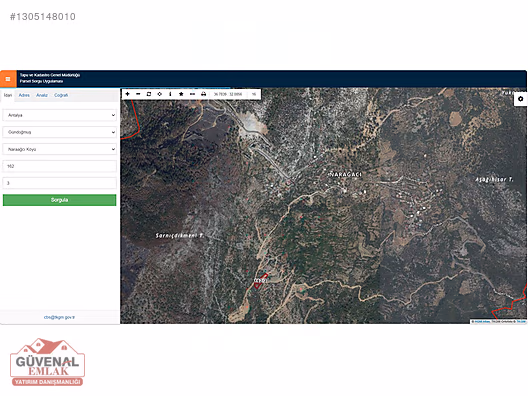Switch to the Analiz tab
The image size is (528, 396).
42,95
